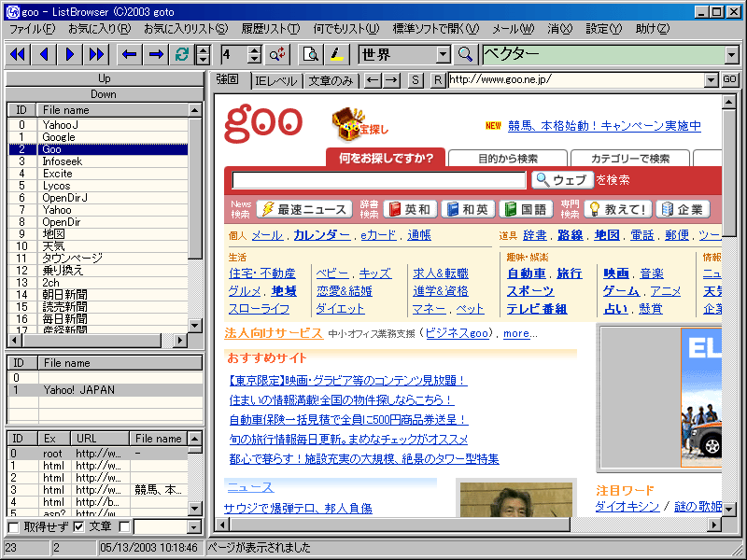
Task: Open the 和英 blue dictionary button
Action: 469,209
